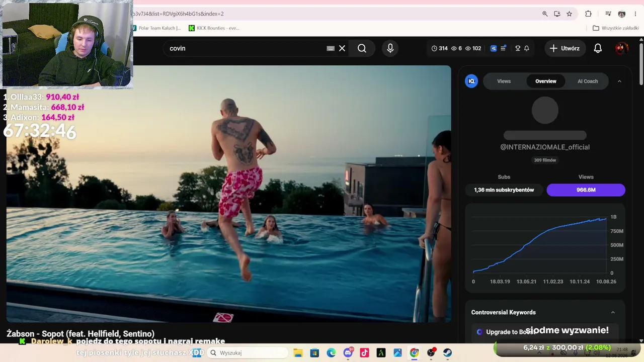644x362 pixels.
Task: Click the small extension bell icon
Action: click(x=527, y=48)
